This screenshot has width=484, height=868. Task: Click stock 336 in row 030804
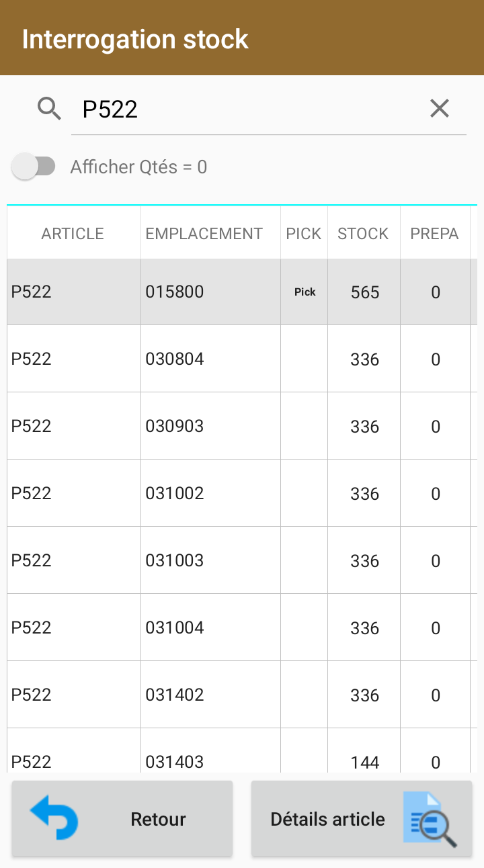[x=365, y=359]
